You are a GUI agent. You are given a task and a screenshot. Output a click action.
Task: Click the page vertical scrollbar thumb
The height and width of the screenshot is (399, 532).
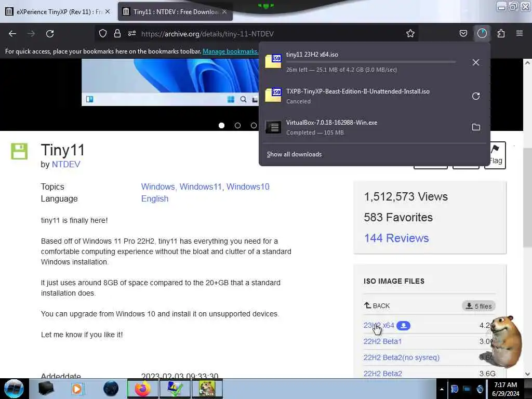527,198
